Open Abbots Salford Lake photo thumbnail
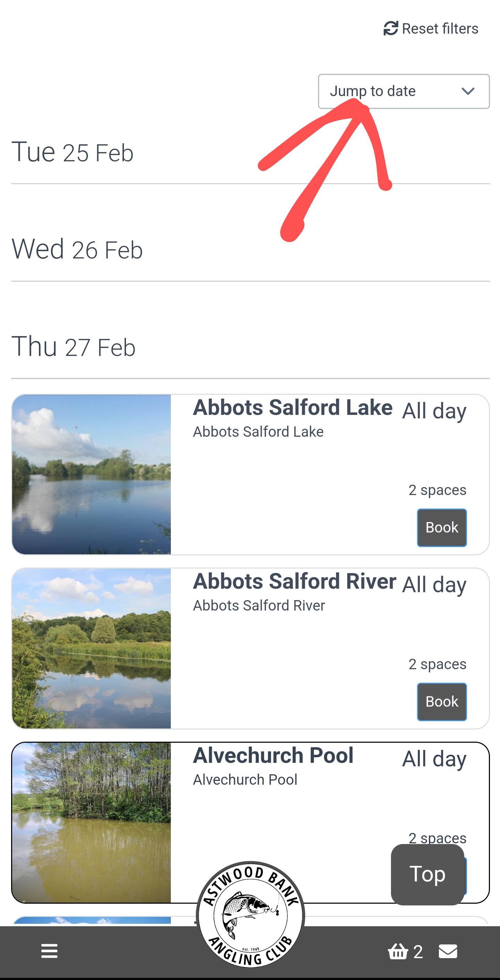500x980 pixels. 91,475
